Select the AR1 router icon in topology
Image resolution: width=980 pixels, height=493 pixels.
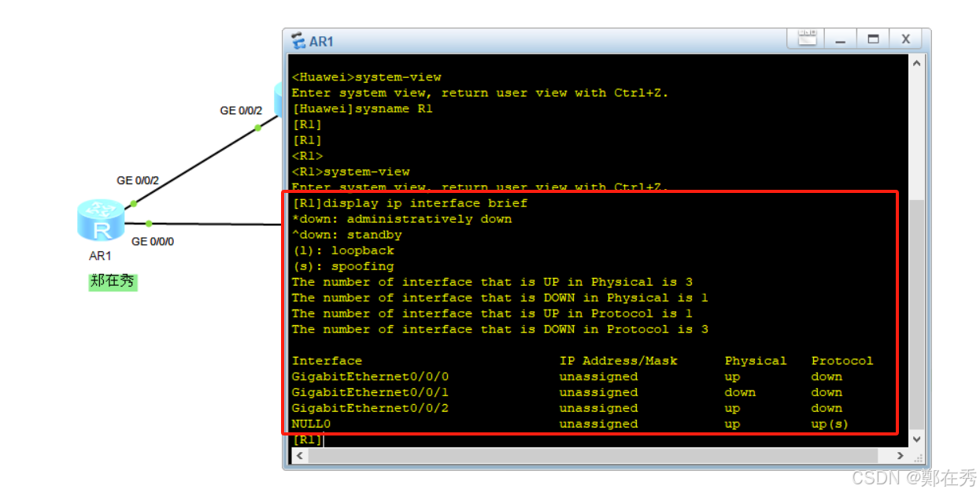(x=101, y=221)
